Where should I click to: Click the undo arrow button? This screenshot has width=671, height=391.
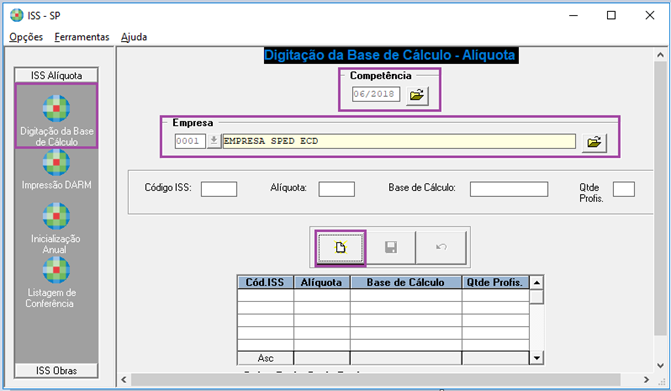click(x=441, y=247)
